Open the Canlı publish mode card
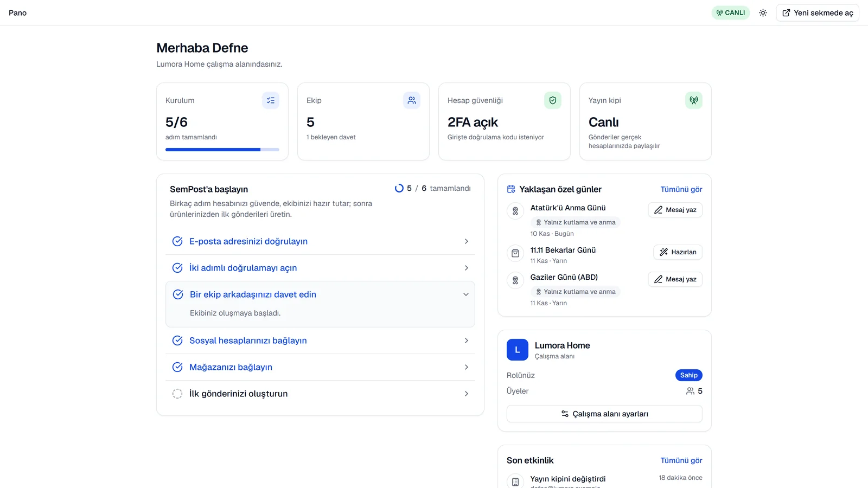Screen dimensions: 868x488 [x=646, y=121]
